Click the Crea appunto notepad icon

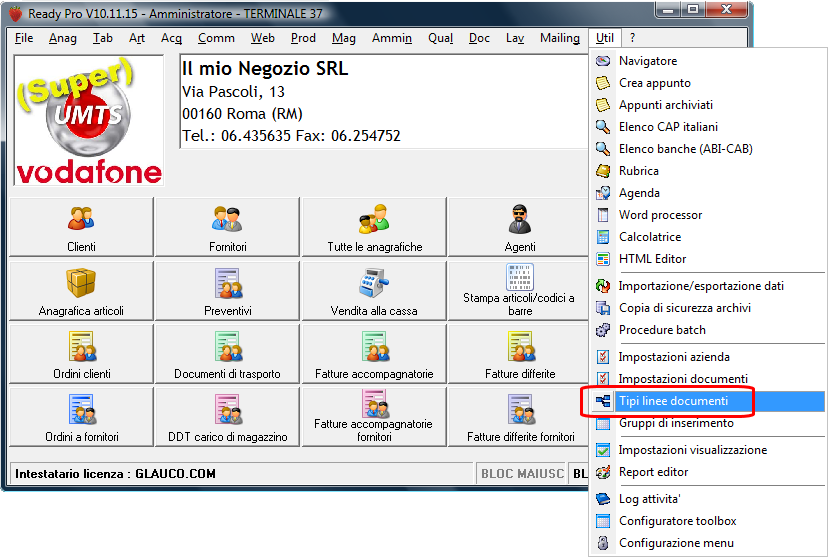603,83
